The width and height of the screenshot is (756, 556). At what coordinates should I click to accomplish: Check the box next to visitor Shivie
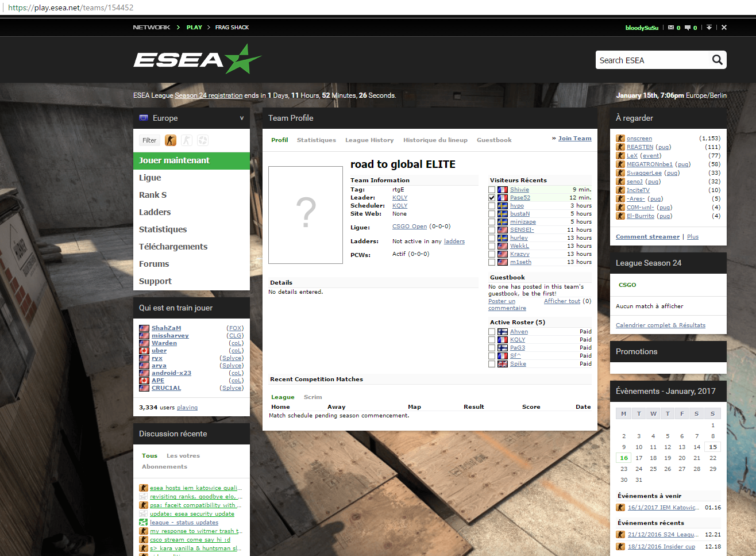tap(492, 190)
